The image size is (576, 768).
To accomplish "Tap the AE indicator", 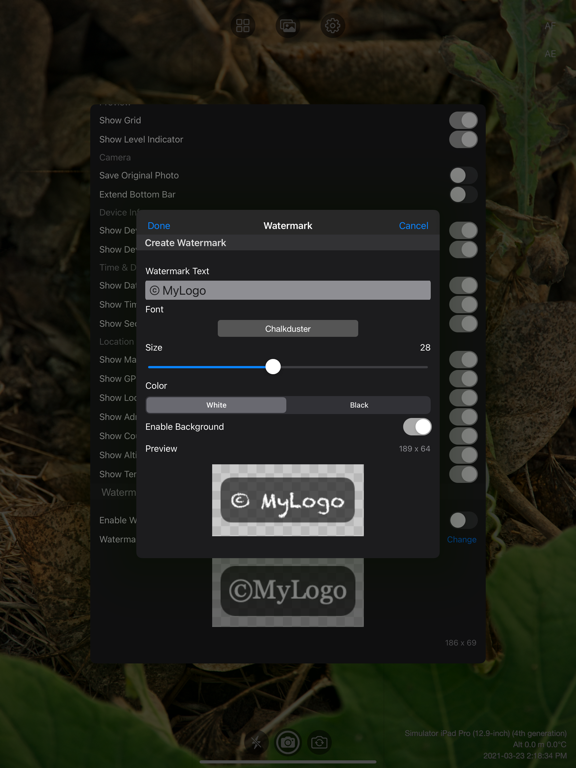I will pyautogui.click(x=550, y=54).
